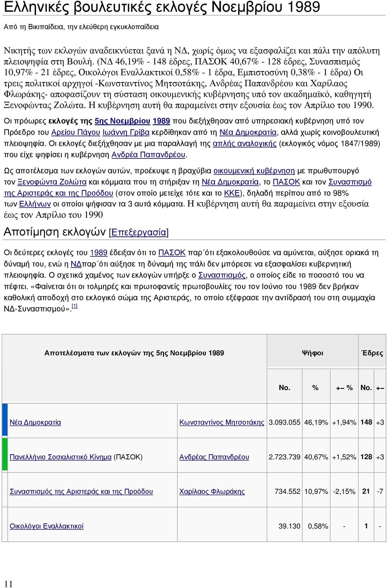Open the 'Ιωάννη Γρίβα' link

tap(126, 132)
